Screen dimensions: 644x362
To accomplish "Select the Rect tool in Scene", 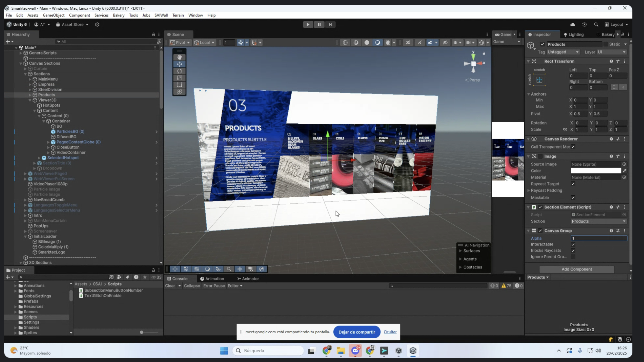I will click(179, 85).
